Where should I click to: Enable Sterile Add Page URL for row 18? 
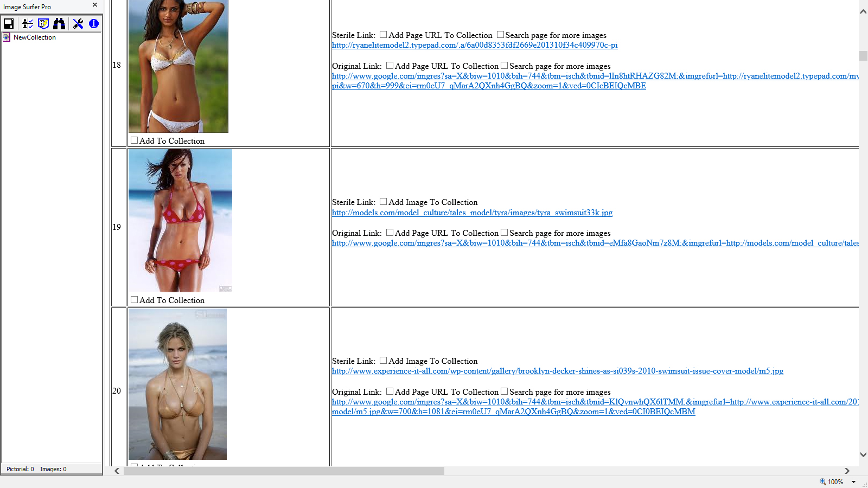383,35
